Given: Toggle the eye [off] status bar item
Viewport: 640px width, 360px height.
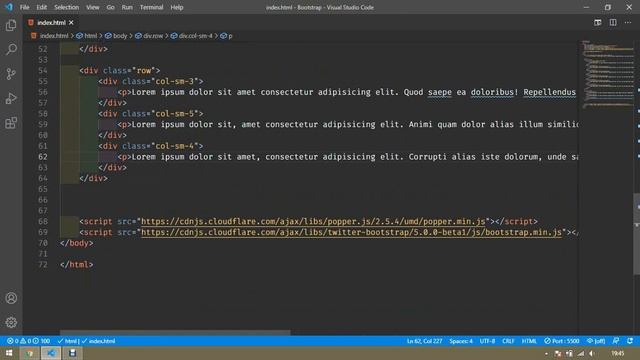Looking at the screenshot, I should (596, 341).
